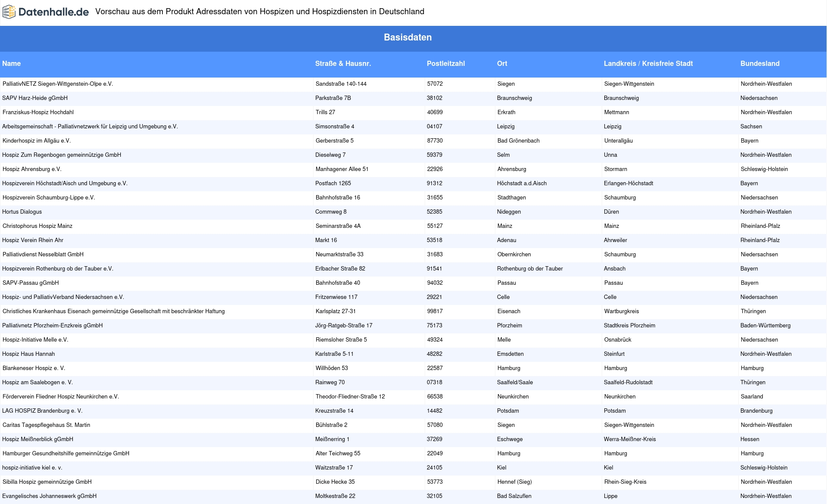Click Saalfeld-Rudolstadt district cell
Screen dimensions: 827x504
pyautogui.click(x=628, y=383)
